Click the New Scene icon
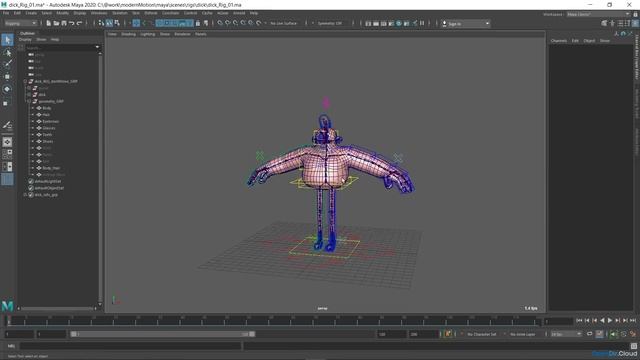 49,23
